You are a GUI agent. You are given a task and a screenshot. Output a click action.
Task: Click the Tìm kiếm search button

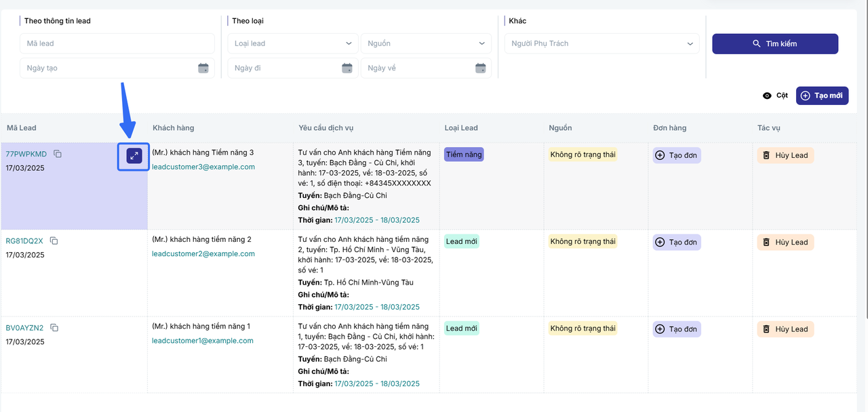775,43
